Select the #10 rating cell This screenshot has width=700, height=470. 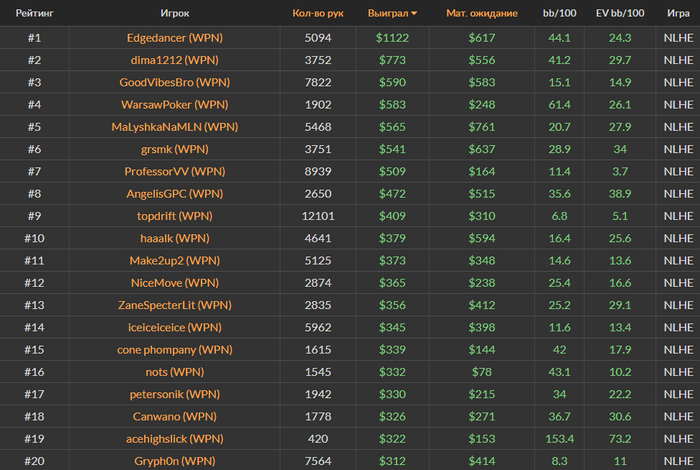pos(34,238)
